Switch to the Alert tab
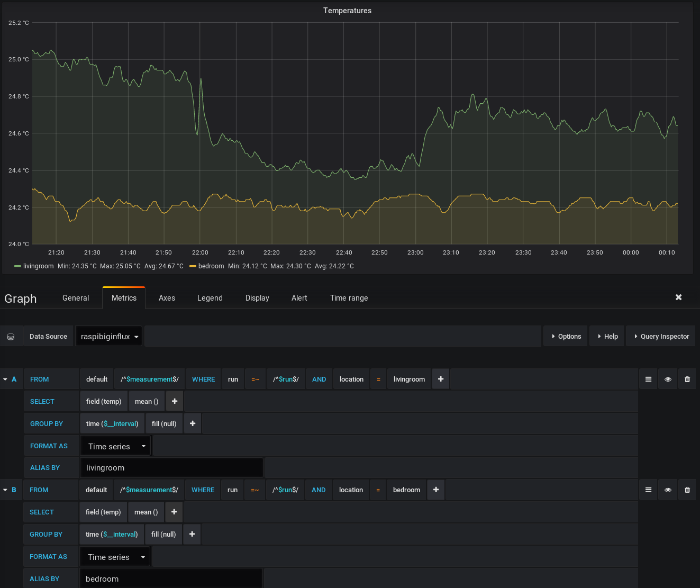Viewport: 700px width, 588px height. pos(299,298)
